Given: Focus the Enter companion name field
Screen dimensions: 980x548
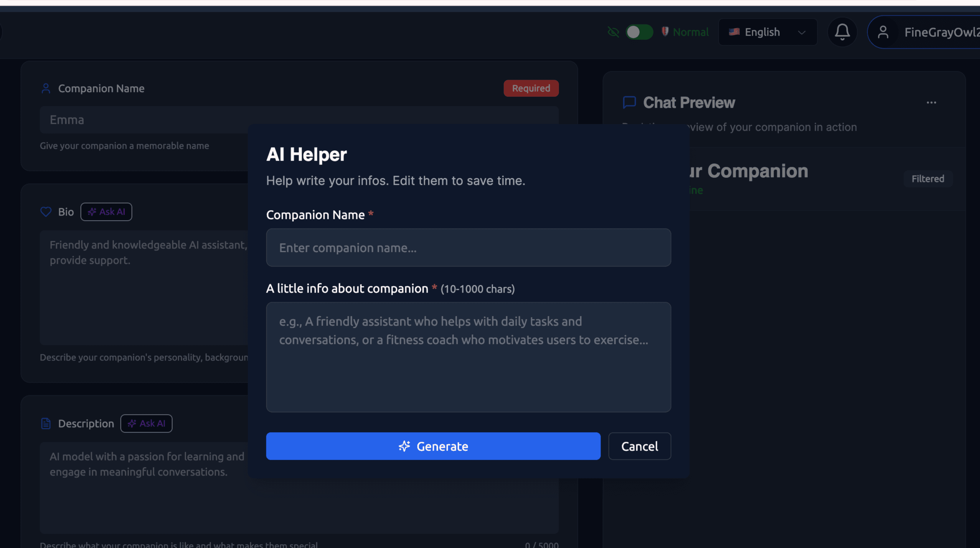Looking at the screenshot, I should (468, 248).
